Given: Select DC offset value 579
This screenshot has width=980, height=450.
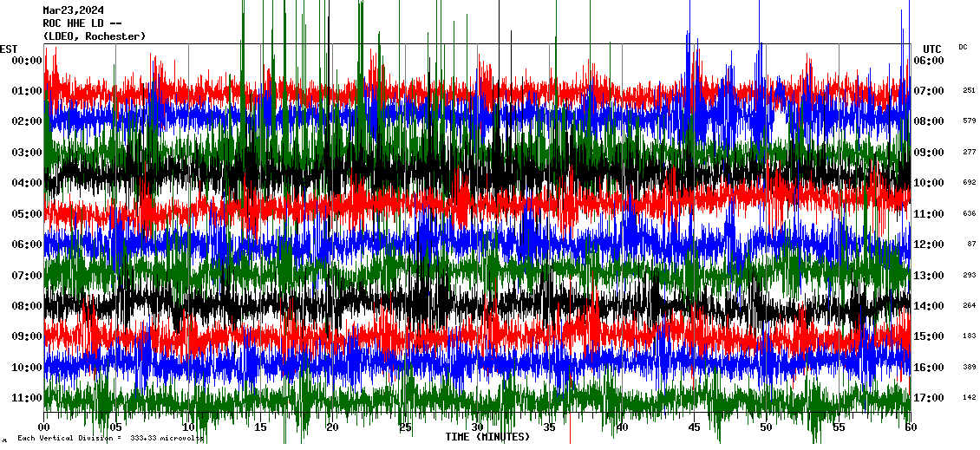Looking at the screenshot, I should (x=969, y=121).
